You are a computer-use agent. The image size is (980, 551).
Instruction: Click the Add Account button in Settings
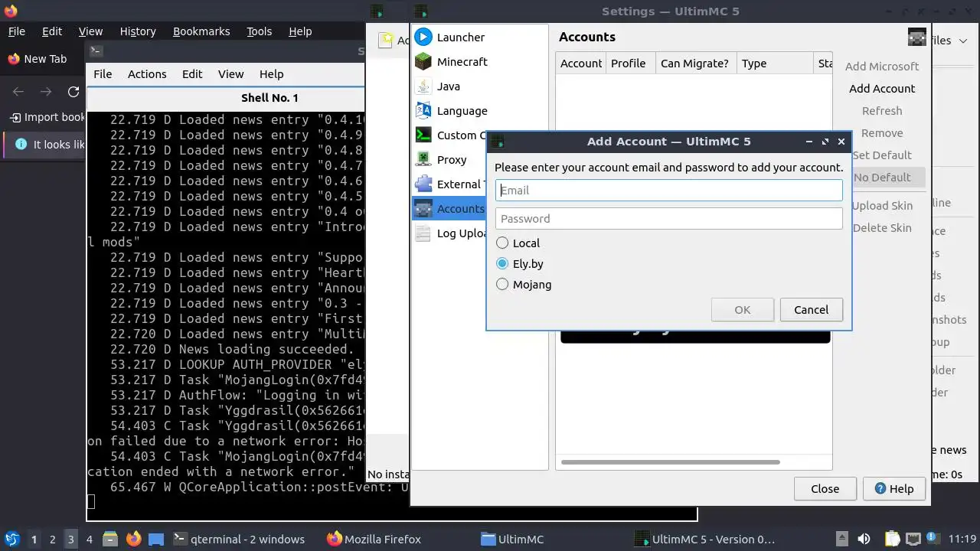coord(882,89)
